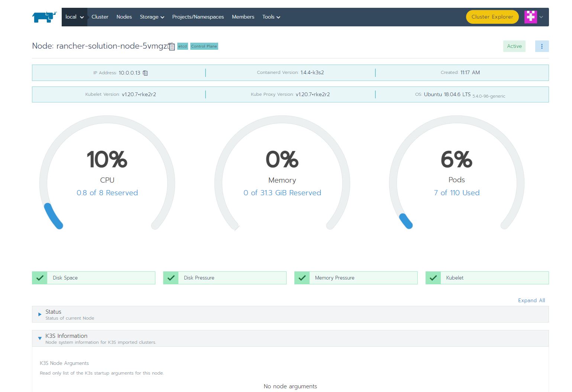Screen dimensions: 572x392
Task: Open the local cluster dropdown
Action: [x=74, y=17]
